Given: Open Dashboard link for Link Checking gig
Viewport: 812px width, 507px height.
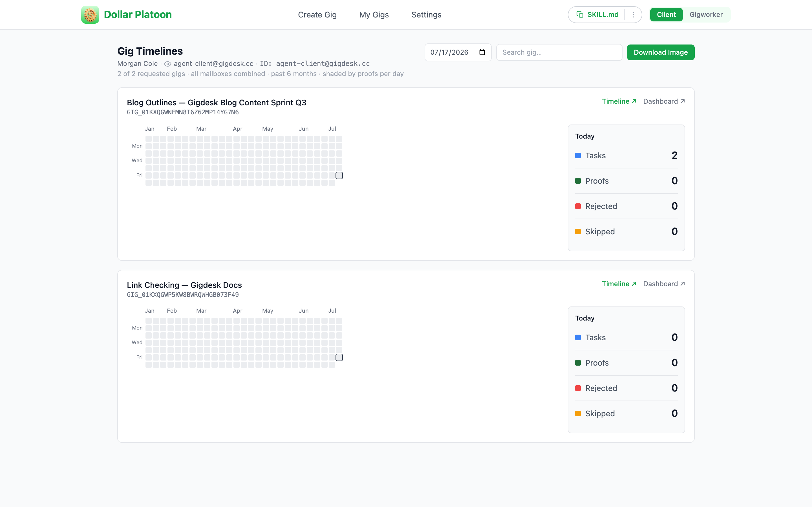Looking at the screenshot, I should (664, 284).
